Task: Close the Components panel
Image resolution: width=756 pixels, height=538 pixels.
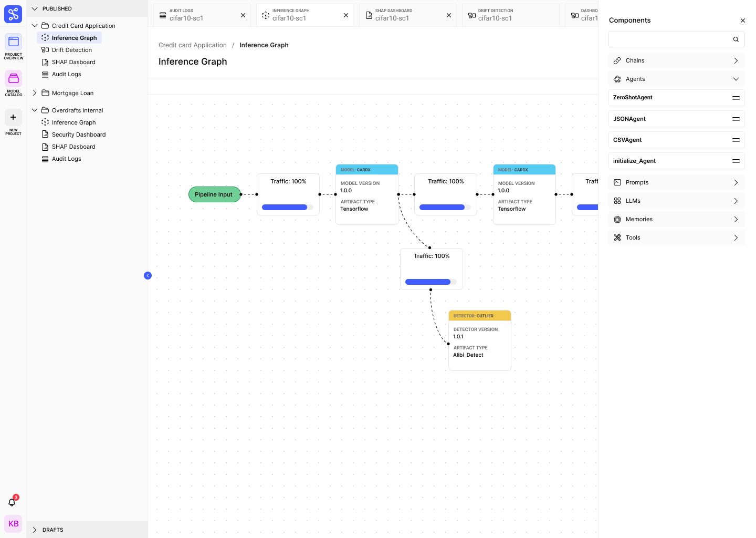Action: [x=743, y=20]
